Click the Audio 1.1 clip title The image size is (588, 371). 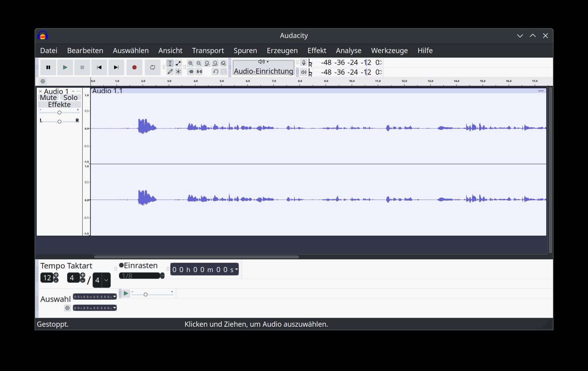[x=107, y=91]
